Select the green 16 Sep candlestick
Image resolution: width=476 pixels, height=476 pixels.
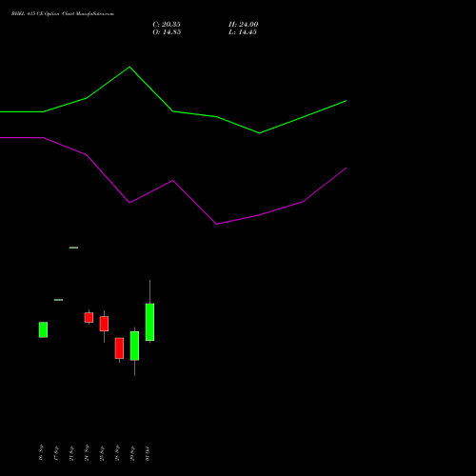[43, 329]
